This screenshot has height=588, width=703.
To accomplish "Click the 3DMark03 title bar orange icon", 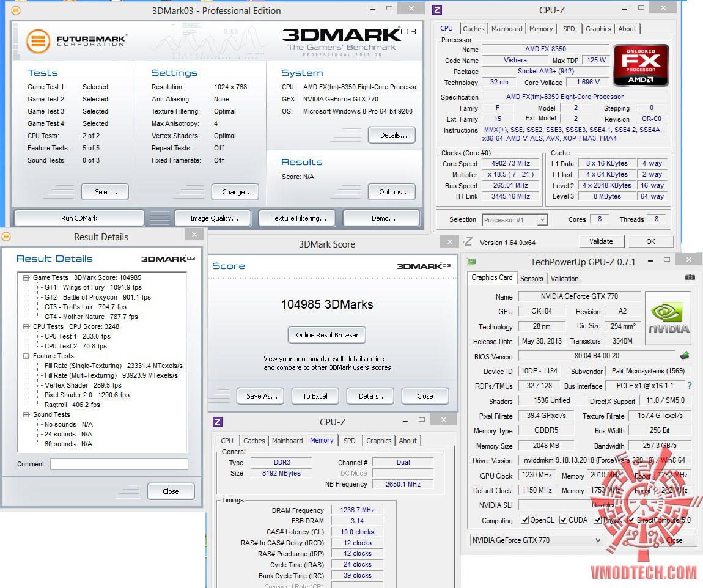I will pyautogui.click(x=15, y=10).
